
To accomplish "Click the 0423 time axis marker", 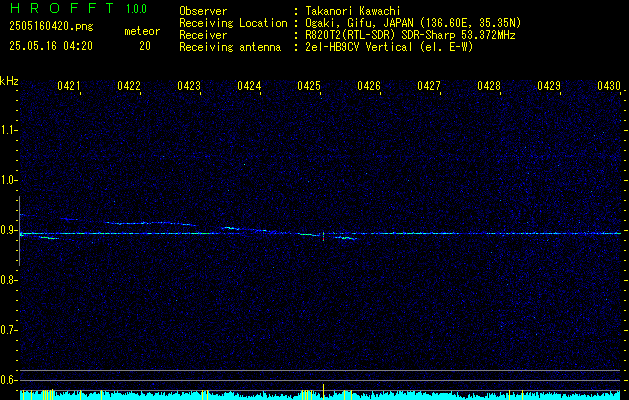I will coord(189,86).
